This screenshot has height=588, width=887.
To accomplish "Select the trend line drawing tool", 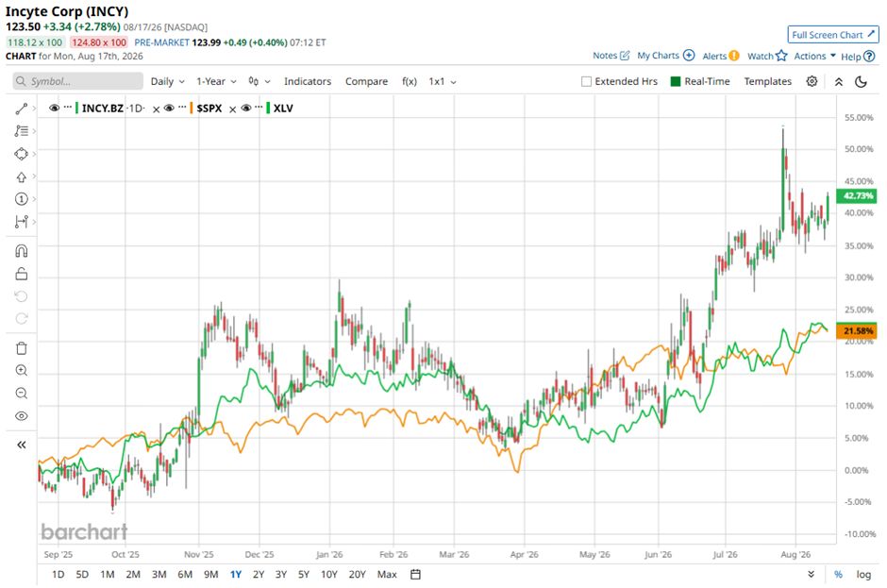I will coord(22,109).
